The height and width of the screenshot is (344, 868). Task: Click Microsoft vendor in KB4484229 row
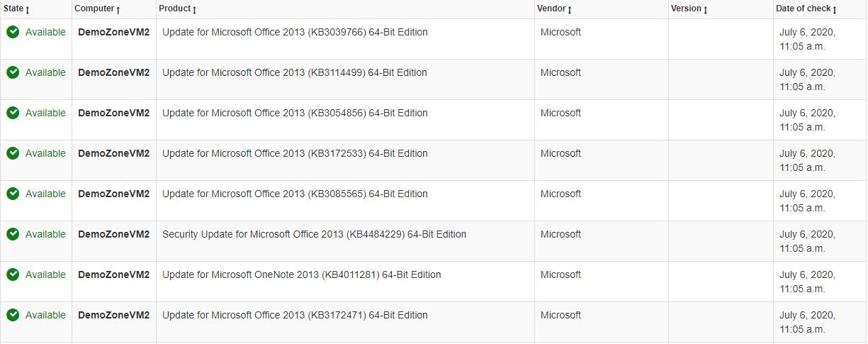[x=560, y=234]
